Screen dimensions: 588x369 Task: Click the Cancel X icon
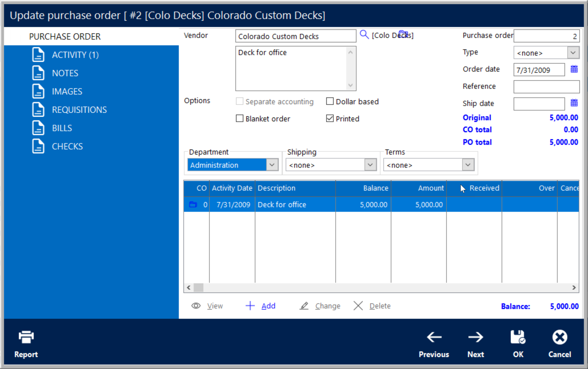(x=559, y=337)
